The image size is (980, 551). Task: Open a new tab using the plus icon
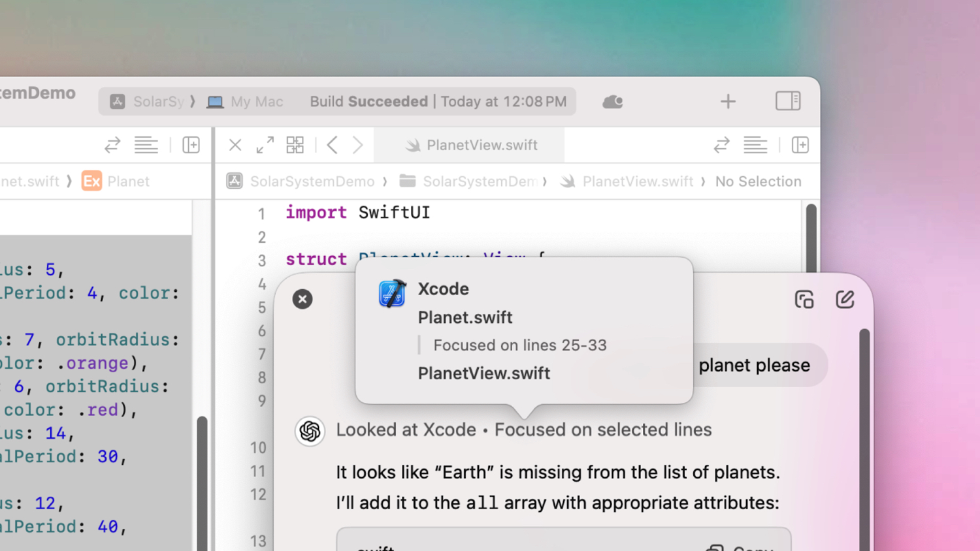[x=727, y=101]
